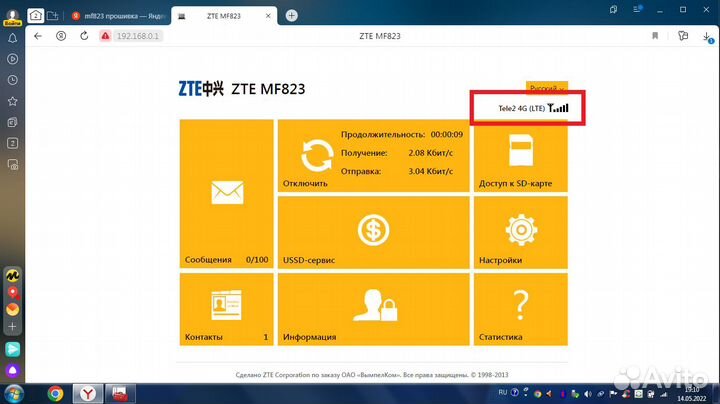Click the Продолжительность 00:00:09 value
This screenshot has width=720, height=404.
tap(446, 135)
